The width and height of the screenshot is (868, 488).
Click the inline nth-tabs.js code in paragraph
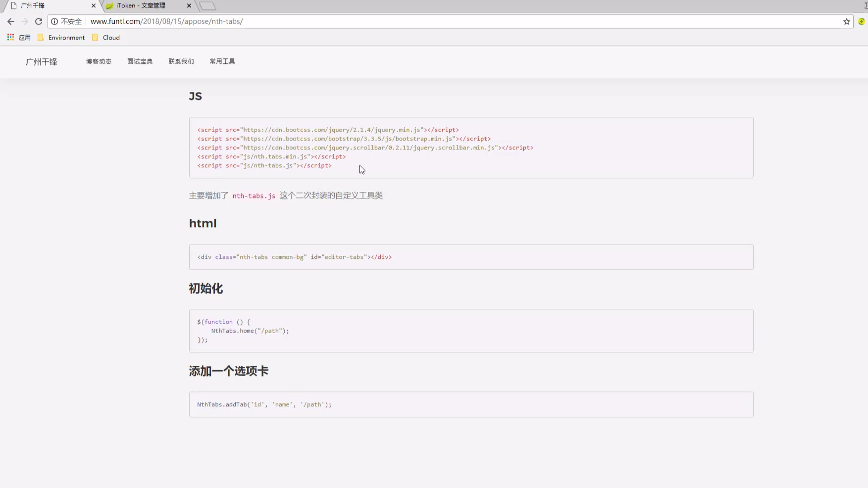[254, 196]
